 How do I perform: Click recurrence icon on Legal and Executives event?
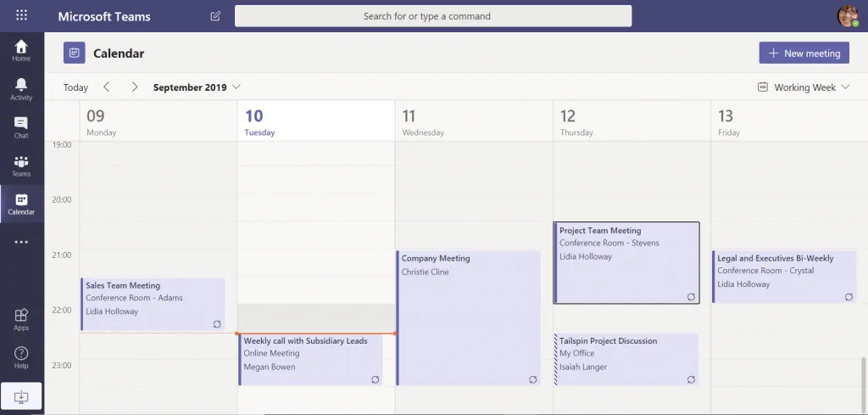point(849,297)
